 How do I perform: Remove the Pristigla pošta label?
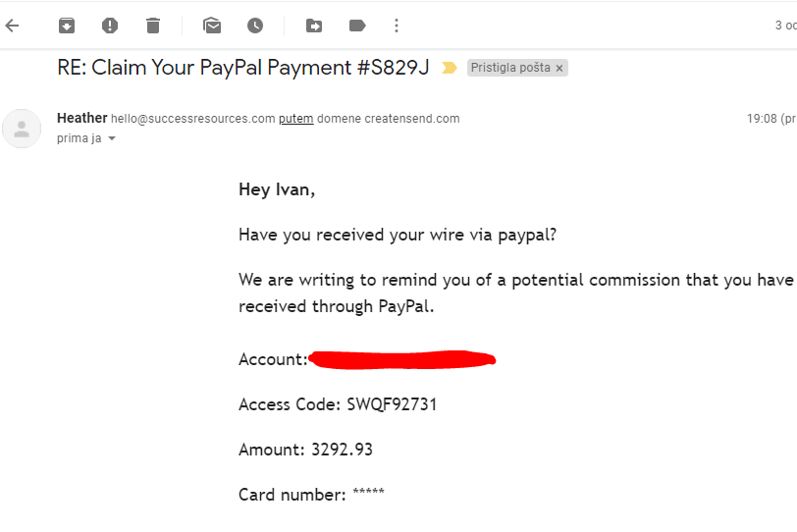(559, 68)
